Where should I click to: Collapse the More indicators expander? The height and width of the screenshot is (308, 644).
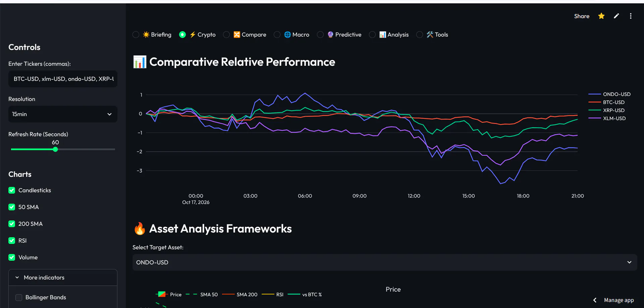(63, 277)
